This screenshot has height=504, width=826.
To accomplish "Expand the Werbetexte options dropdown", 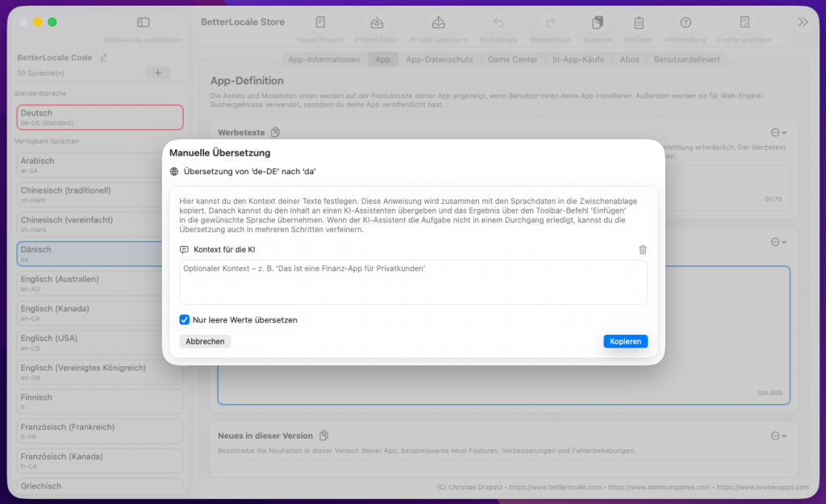I will (778, 132).
